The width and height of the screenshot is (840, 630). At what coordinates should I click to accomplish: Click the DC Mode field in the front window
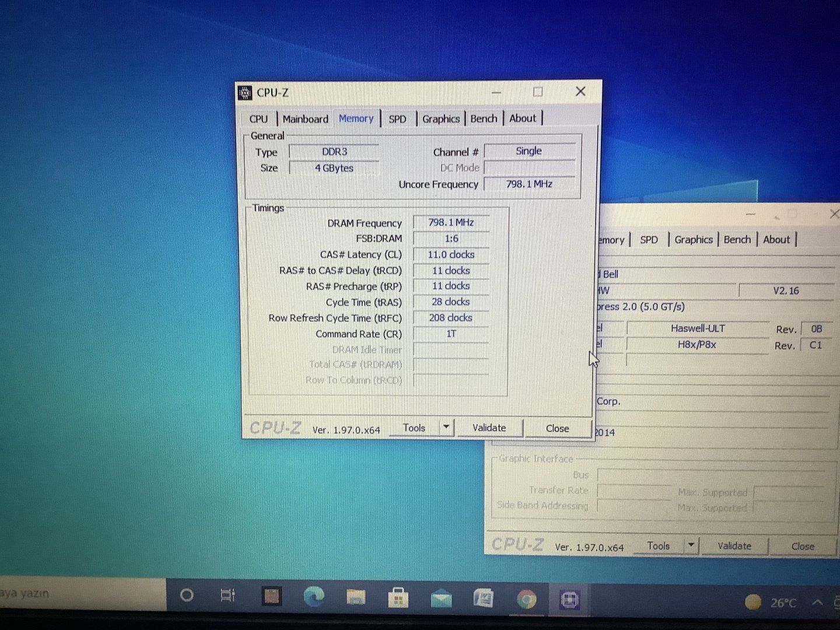[529, 168]
